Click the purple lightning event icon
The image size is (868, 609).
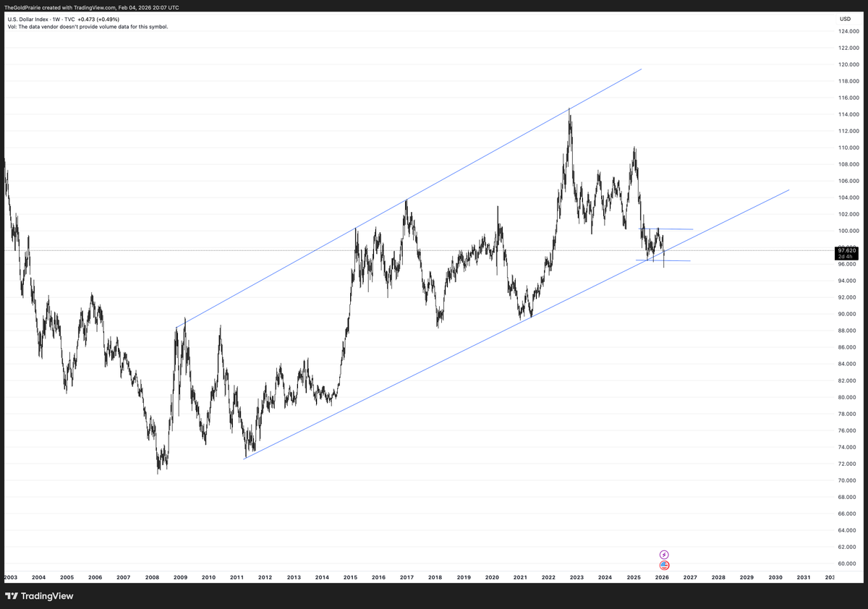pos(664,555)
